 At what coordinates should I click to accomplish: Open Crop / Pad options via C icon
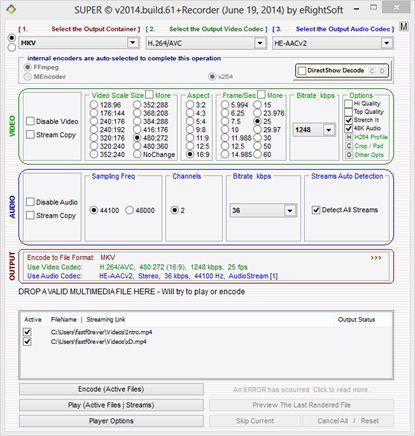[349, 146]
